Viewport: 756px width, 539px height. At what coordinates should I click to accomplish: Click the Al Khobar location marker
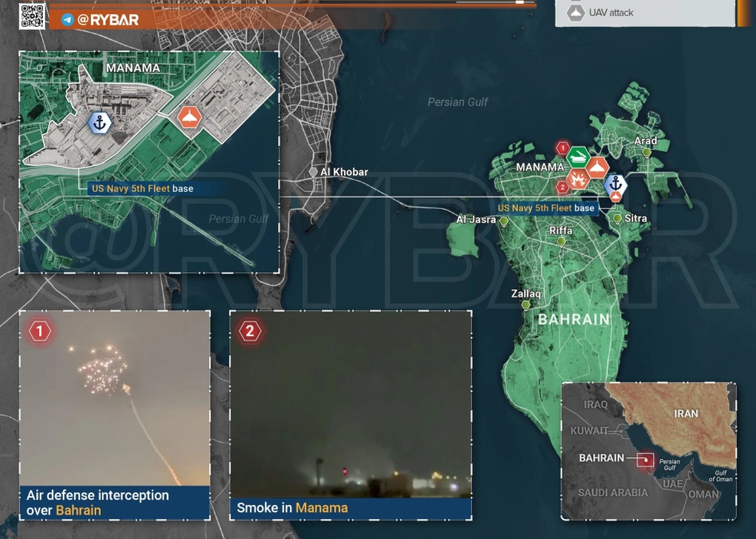pos(314,172)
